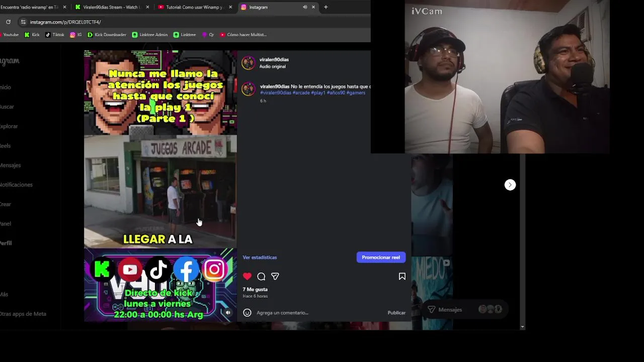Open comments with speech bubble icon
The height and width of the screenshot is (362, 644).
click(261, 277)
